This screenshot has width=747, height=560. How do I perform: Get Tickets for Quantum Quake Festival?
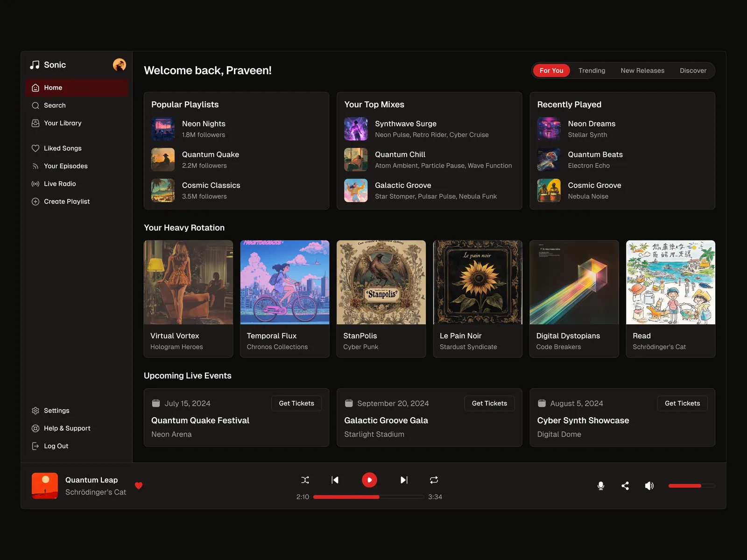(x=296, y=403)
